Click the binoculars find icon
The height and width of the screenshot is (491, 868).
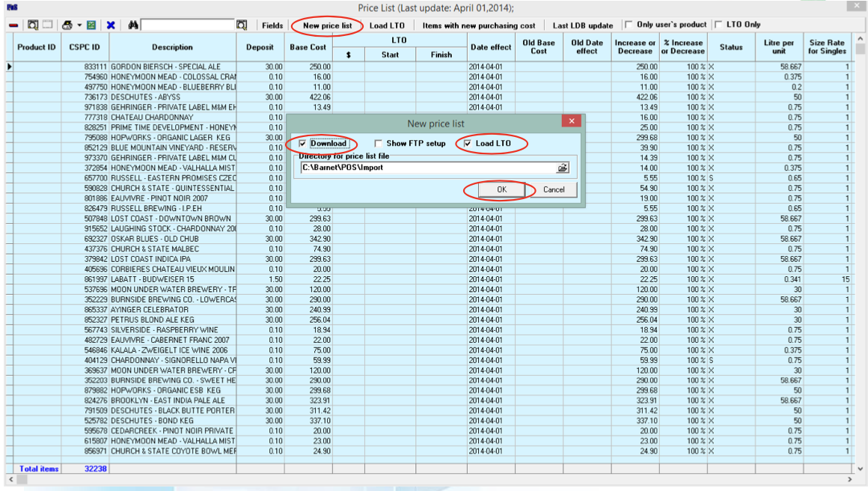(x=133, y=25)
